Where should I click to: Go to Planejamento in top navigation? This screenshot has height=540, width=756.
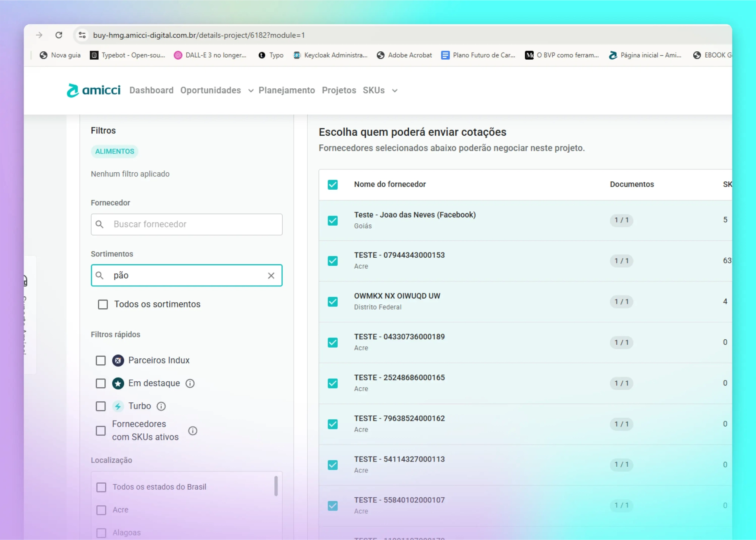[287, 90]
